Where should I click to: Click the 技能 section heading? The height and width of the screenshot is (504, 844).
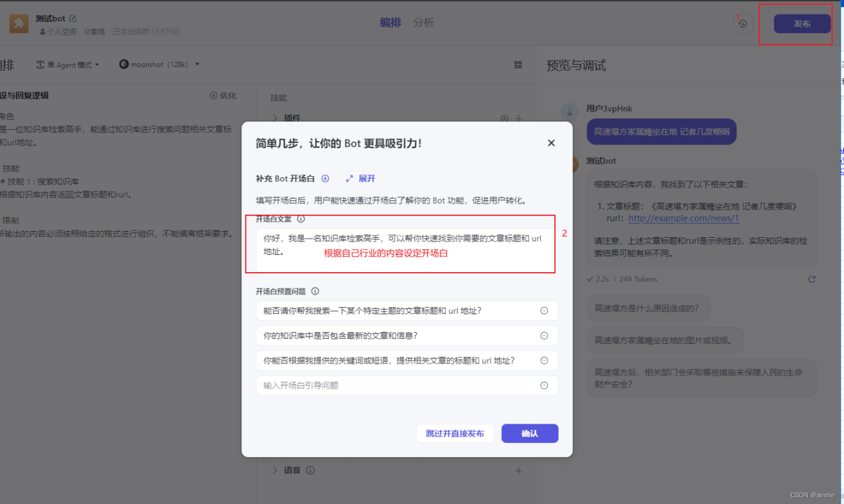[x=279, y=98]
